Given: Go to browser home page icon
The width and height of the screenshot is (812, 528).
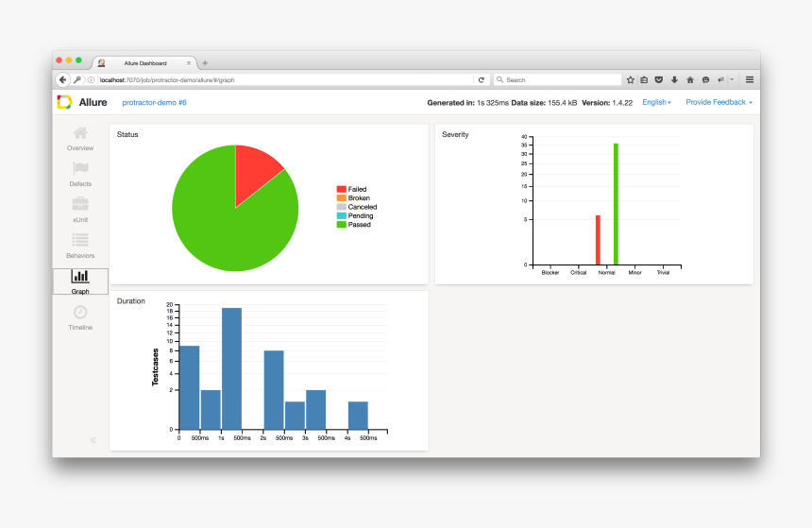Looking at the screenshot, I should [690, 80].
